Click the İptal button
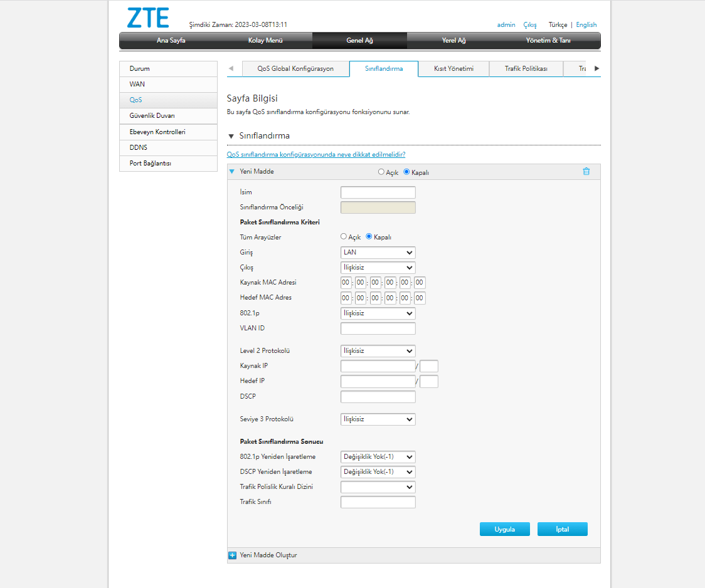Screen dimensions: 705x588 (562, 528)
